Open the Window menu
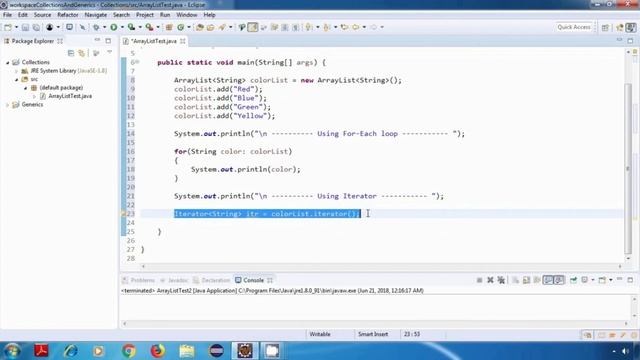Viewport: 640px width, 360px height. tap(187, 15)
